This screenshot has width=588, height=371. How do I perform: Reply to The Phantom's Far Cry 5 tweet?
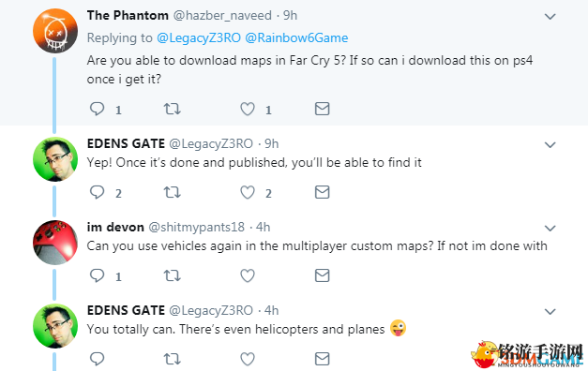pyautogui.click(x=98, y=109)
